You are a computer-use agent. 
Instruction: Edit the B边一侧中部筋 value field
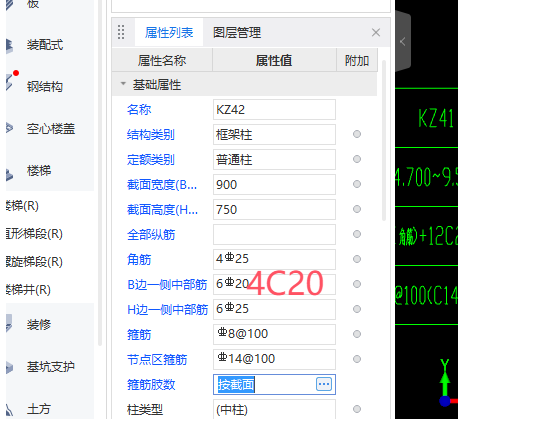[274, 285]
